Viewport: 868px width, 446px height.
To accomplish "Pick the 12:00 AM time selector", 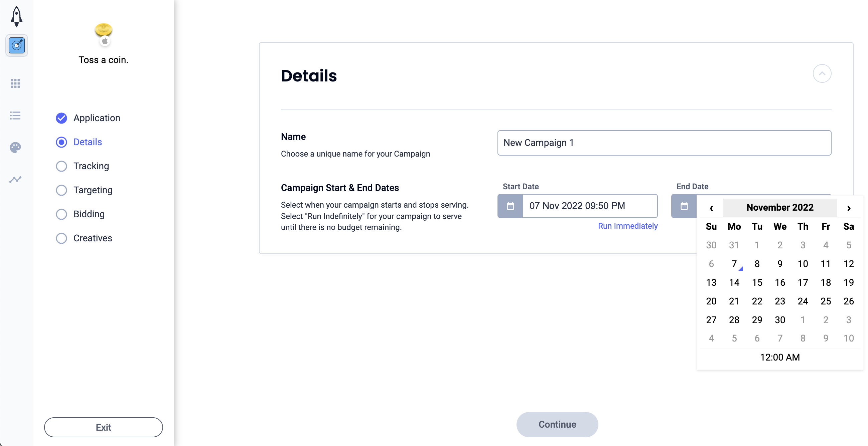I will pyautogui.click(x=780, y=357).
